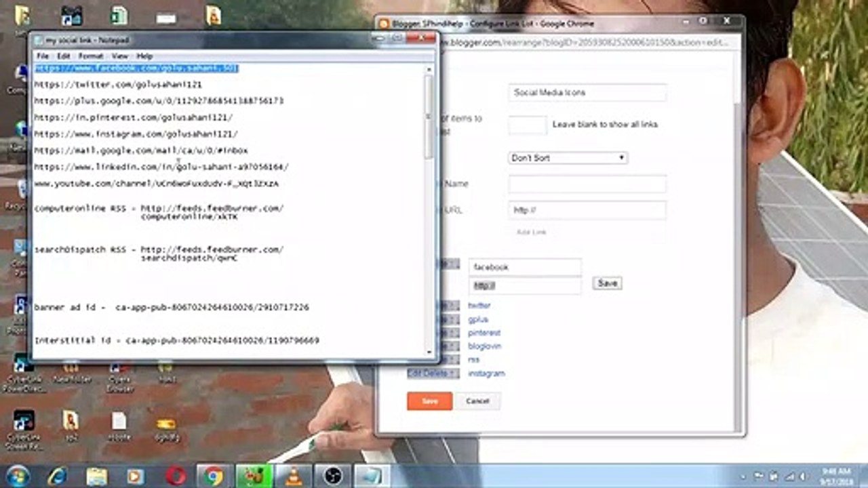The height and width of the screenshot is (488, 868).
Task: Click Notepad's vertical scrollbar down arrow
Action: pyautogui.click(x=429, y=352)
